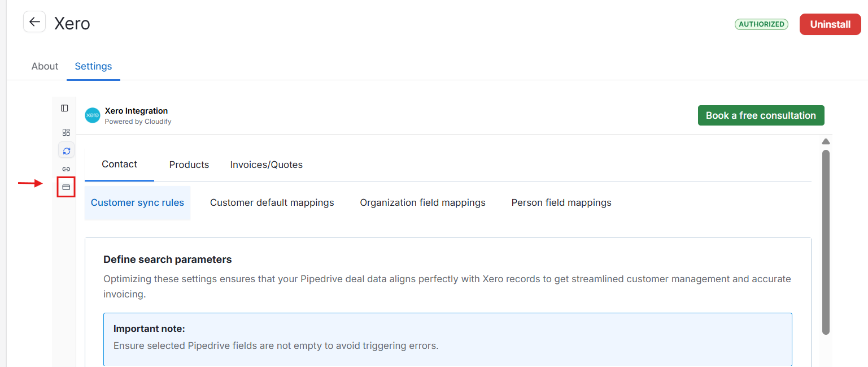The image size is (868, 367).
Task: Click the round Xero logo icon
Action: point(92,115)
